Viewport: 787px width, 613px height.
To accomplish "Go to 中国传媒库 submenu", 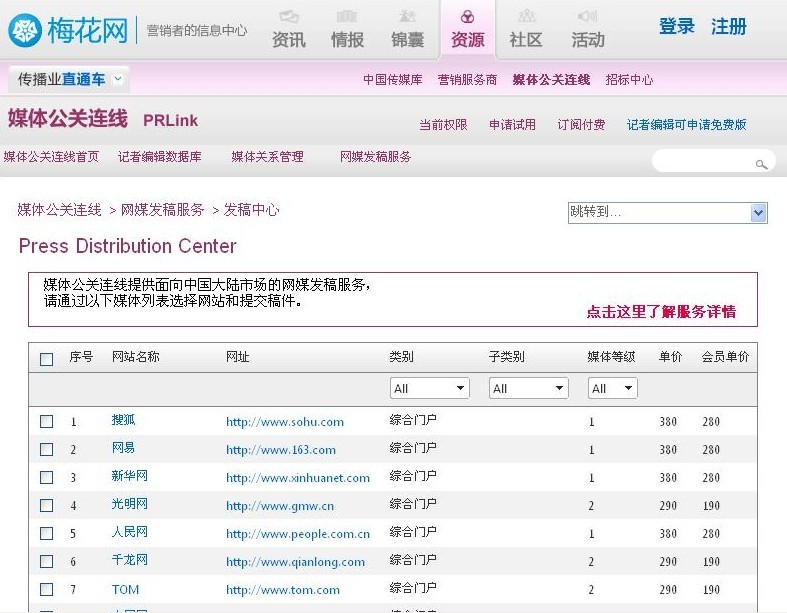I will point(393,80).
